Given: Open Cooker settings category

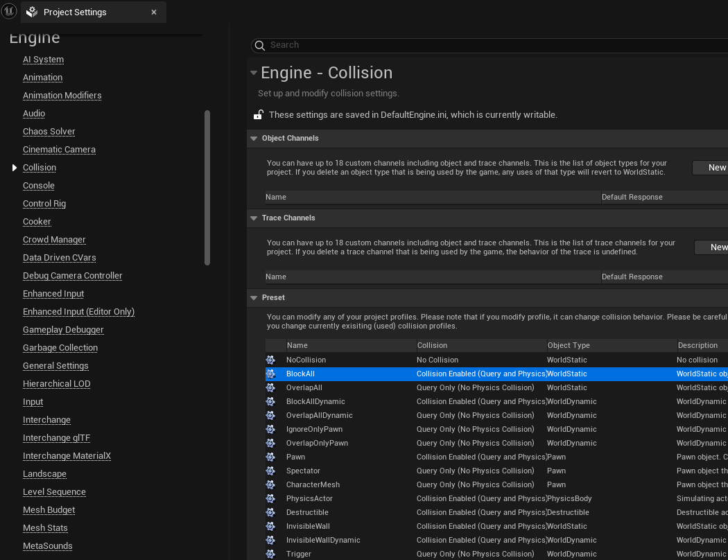Looking at the screenshot, I should tap(37, 222).
